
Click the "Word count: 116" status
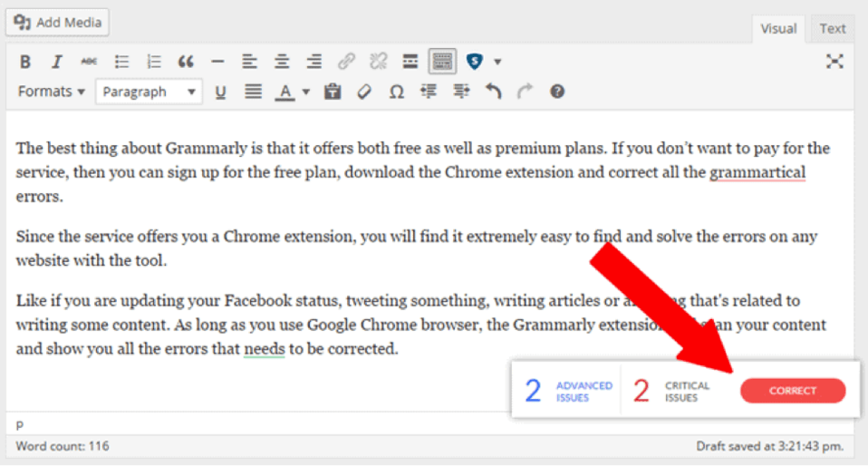pyautogui.click(x=63, y=446)
